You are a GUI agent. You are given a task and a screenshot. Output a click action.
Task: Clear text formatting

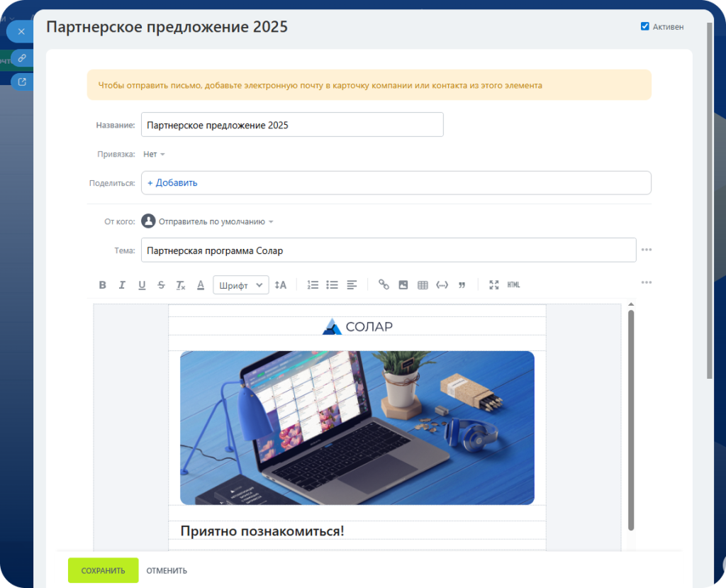[x=181, y=285]
